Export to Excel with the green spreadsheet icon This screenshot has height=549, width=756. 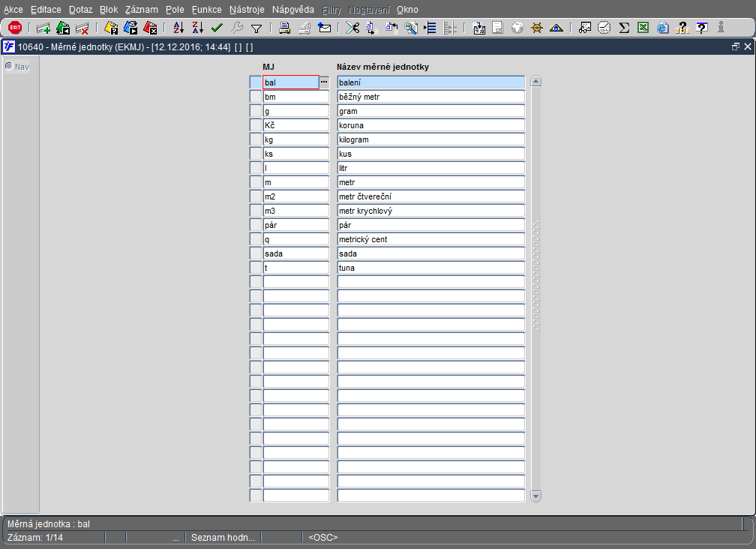coord(643,28)
